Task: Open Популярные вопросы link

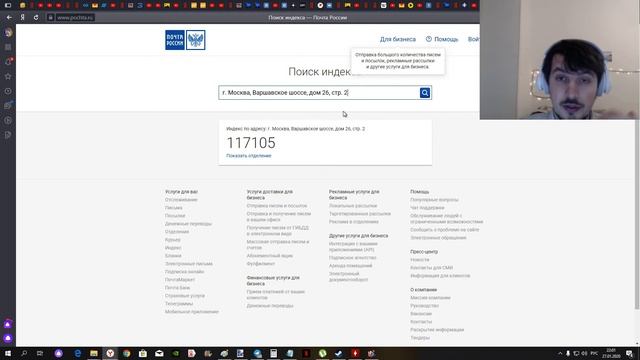Action: pyautogui.click(x=434, y=200)
